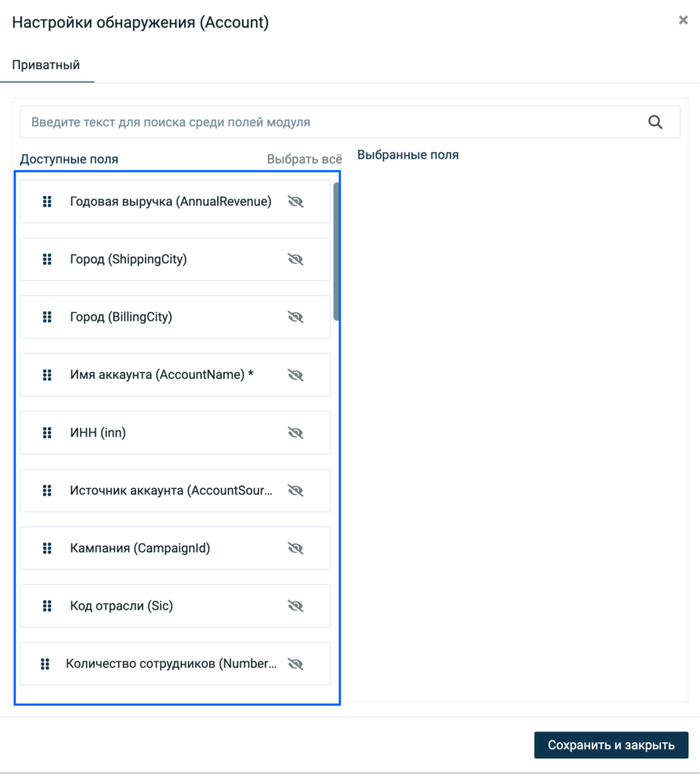The image size is (700, 774).
Task: Toggle visibility eye for Источник аккаунта
Action: point(296,490)
